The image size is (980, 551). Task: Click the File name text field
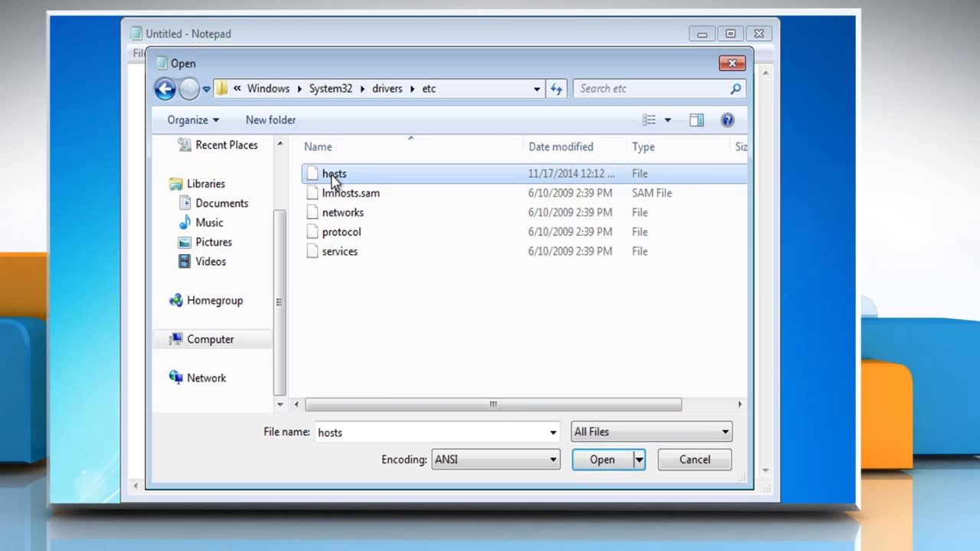[x=430, y=432]
